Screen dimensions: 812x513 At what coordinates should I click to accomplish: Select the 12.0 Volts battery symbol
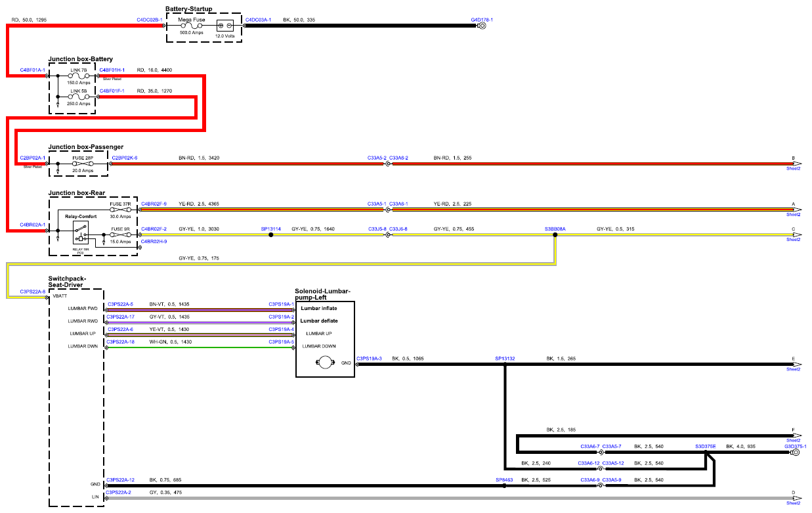(x=225, y=26)
